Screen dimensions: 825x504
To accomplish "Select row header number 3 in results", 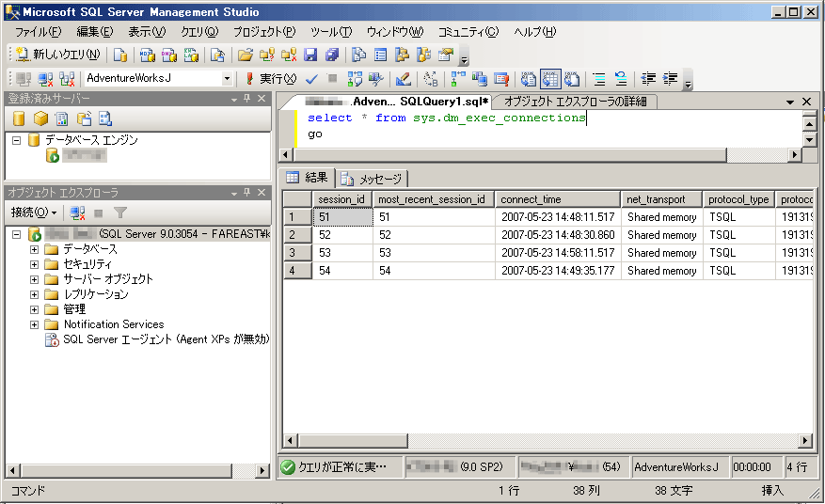I will coord(298,253).
